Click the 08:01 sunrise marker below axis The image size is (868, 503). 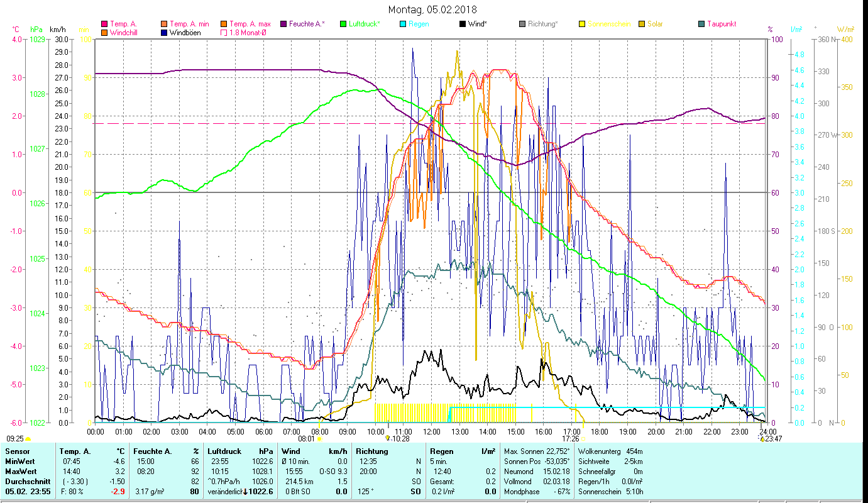point(306,439)
